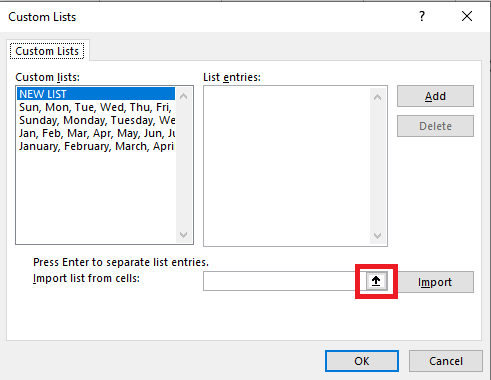
Task: Click inside the List entries text box
Action: click(x=287, y=166)
